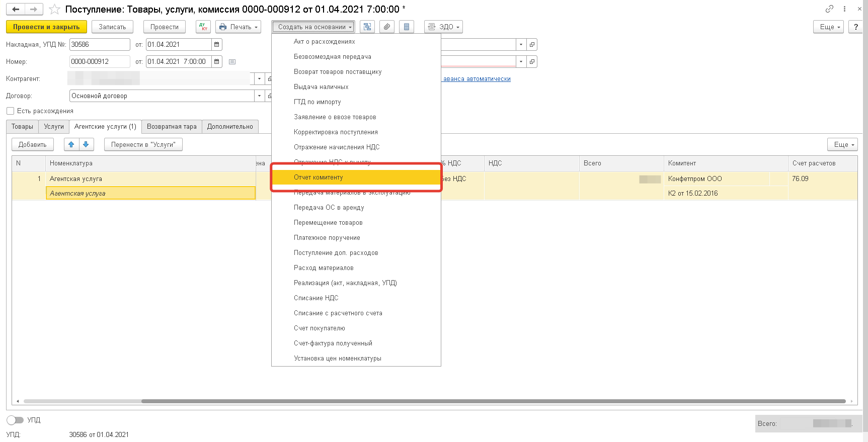The height and width of the screenshot is (442, 868).
Task: Choose Установка цен номенклатуры
Action: click(x=356, y=358)
